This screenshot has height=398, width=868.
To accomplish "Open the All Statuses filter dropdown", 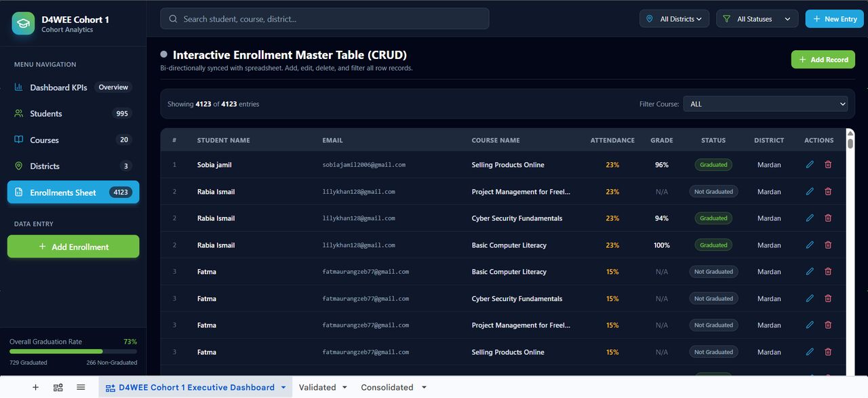I will pos(757,19).
